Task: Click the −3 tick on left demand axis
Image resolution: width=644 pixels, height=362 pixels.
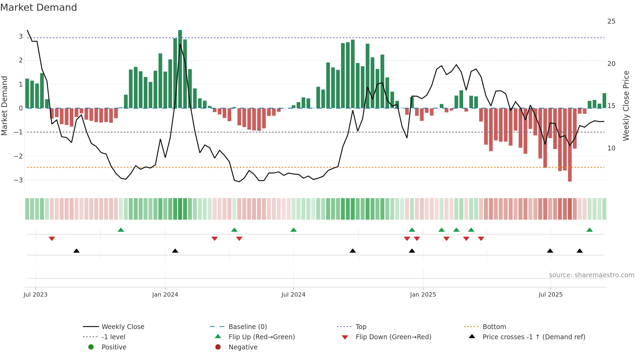Action: pyautogui.click(x=18, y=180)
